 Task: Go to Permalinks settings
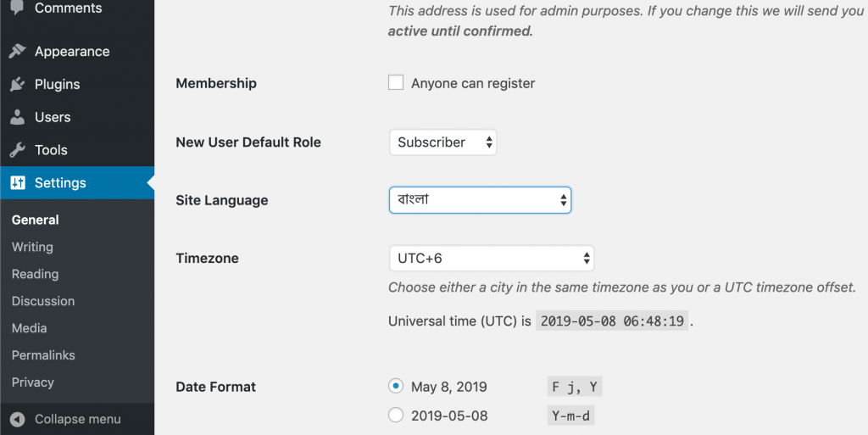point(43,355)
